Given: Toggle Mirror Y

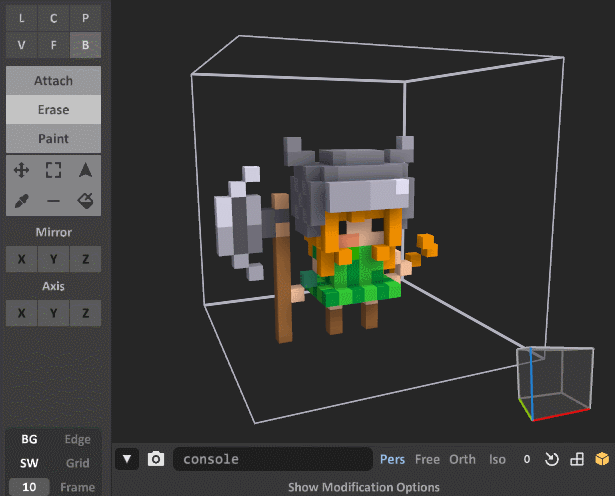Looking at the screenshot, I should click(54, 259).
